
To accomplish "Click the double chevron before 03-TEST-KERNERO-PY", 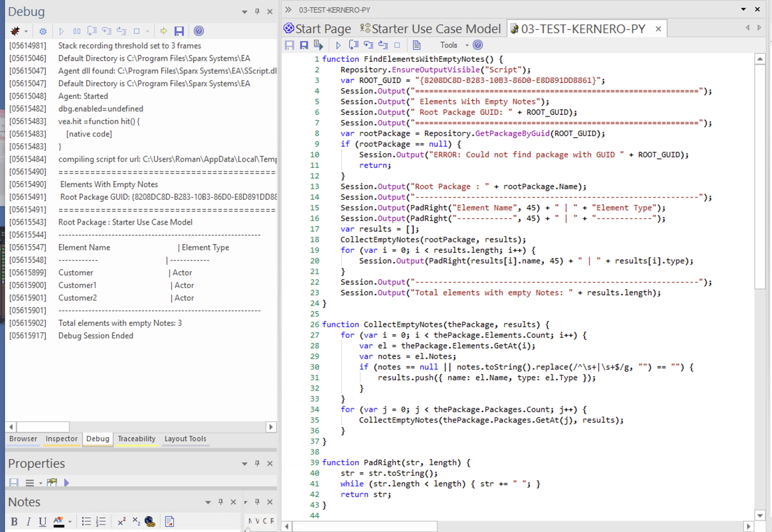I will tap(288, 10).
